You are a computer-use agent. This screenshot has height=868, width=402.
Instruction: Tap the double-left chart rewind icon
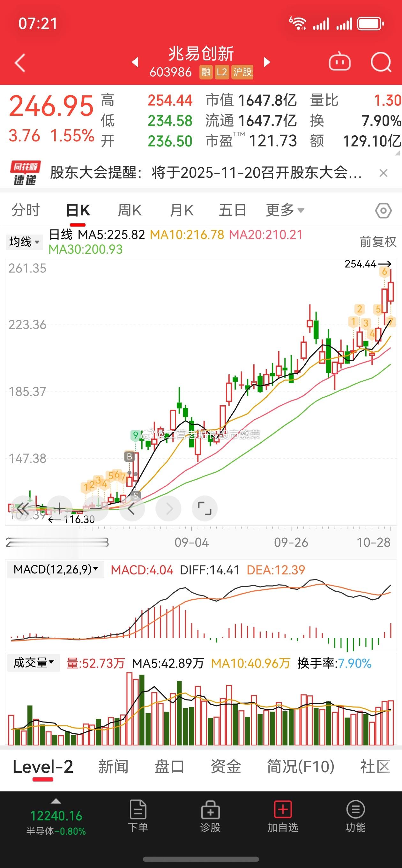[23, 508]
